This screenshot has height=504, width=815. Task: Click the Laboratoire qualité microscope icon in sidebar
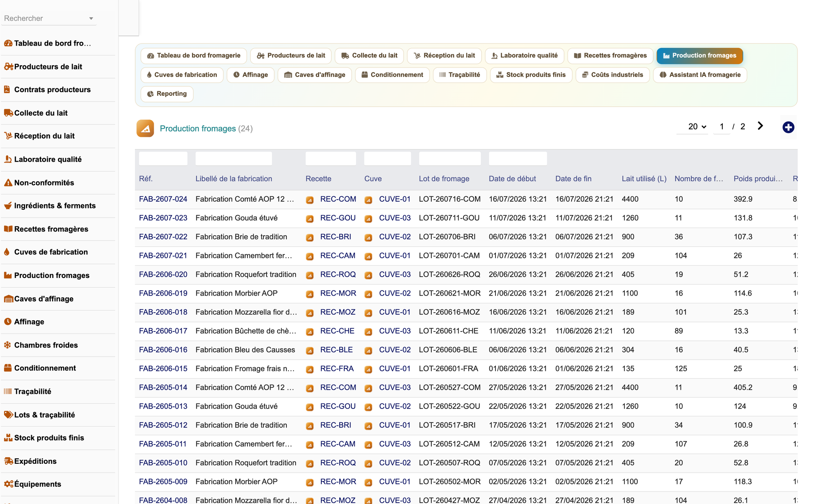pyautogui.click(x=8, y=159)
